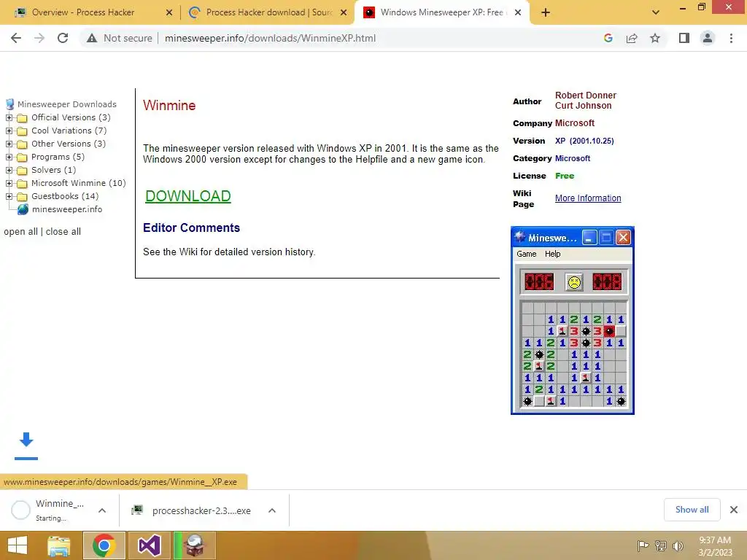Click Minesweeper Downloads root item
The image size is (747, 560).
pyautogui.click(x=66, y=104)
